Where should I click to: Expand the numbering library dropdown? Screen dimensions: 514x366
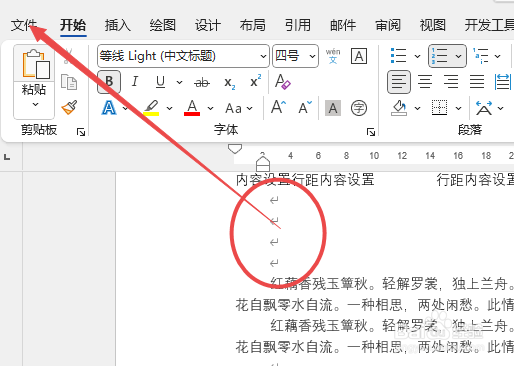point(459,56)
